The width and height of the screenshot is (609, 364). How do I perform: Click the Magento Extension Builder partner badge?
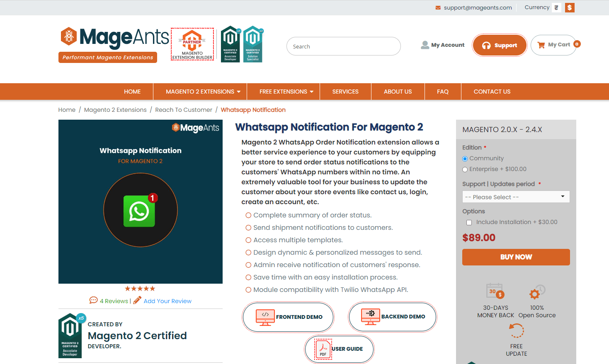coord(192,44)
